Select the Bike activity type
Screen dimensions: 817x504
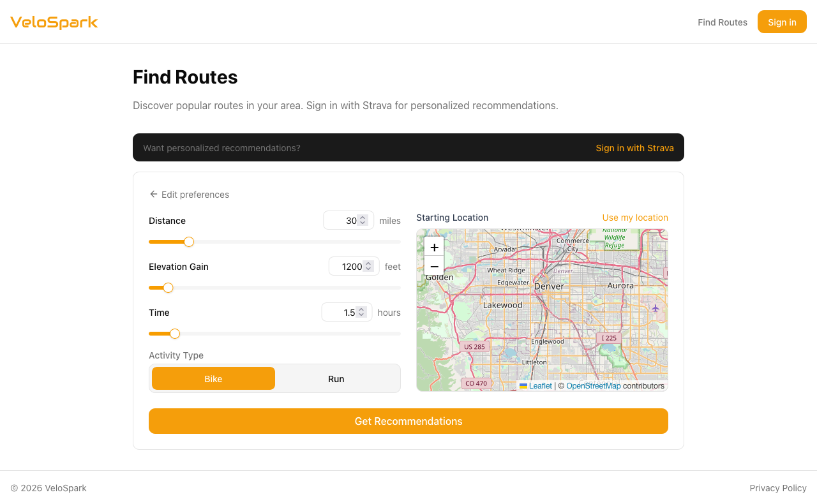click(213, 378)
